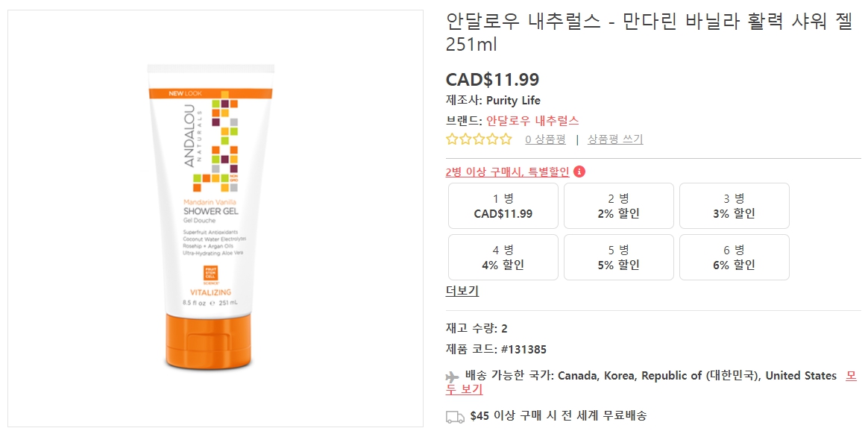Select the 1 병 CAD$11.99 option

(x=503, y=206)
